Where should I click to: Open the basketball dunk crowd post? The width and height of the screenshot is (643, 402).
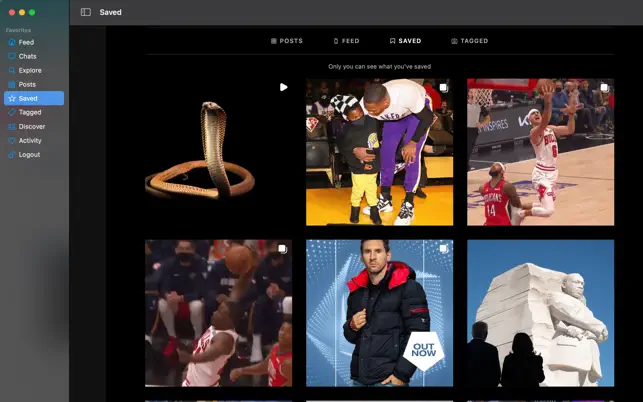pyautogui.click(x=219, y=313)
